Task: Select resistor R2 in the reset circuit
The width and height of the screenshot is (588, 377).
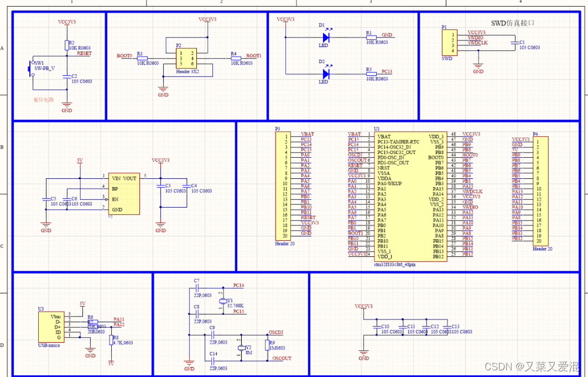Action: point(66,45)
